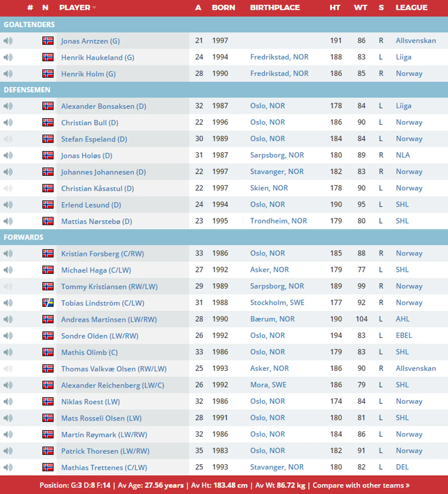Open Alexander Reichenberg player page
This screenshot has height=494, width=448.
pyautogui.click(x=113, y=385)
